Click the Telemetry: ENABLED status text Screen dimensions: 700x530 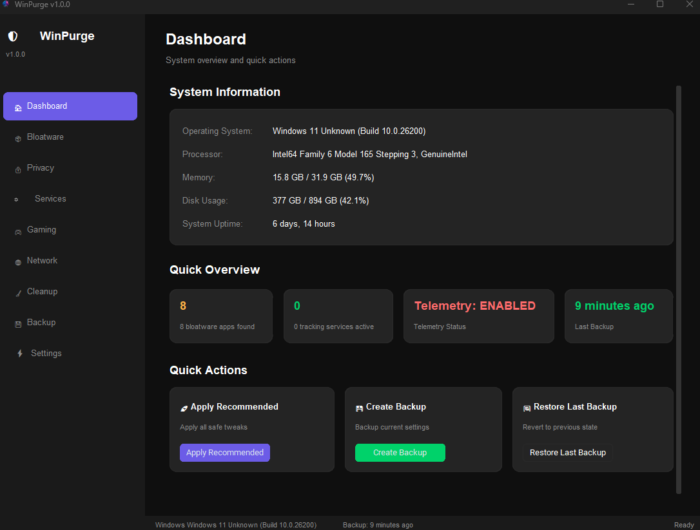pos(475,306)
